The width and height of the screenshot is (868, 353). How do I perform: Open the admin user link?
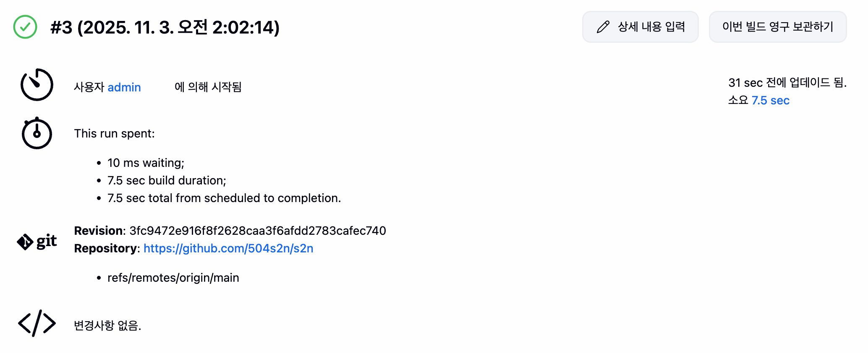click(124, 87)
